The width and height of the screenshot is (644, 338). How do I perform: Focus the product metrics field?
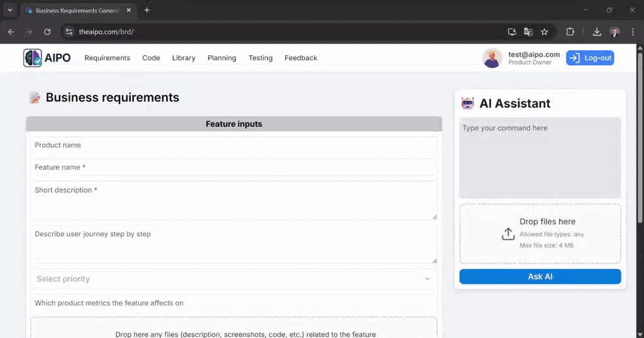coord(234,303)
